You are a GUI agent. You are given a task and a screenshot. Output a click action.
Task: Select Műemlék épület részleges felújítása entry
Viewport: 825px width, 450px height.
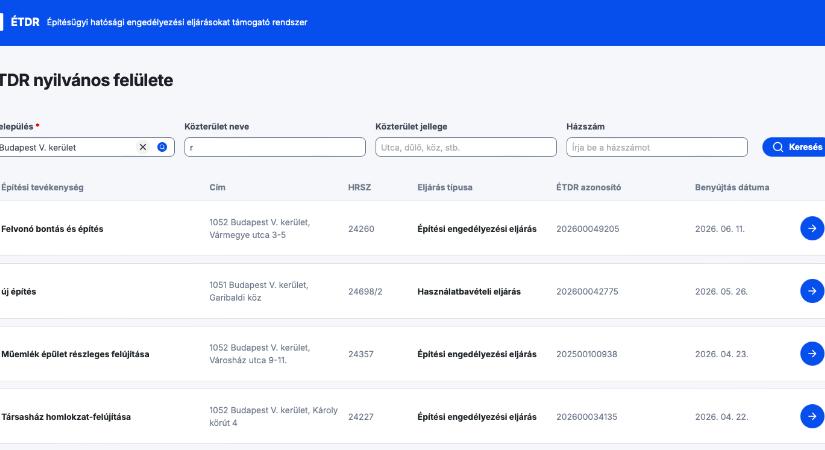[75, 354]
